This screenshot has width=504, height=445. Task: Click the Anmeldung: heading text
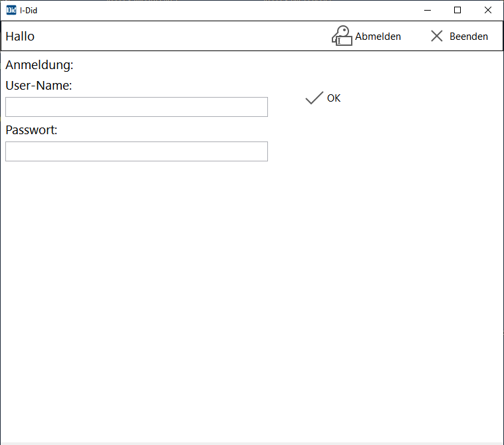pyautogui.click(x=39, y=65)
